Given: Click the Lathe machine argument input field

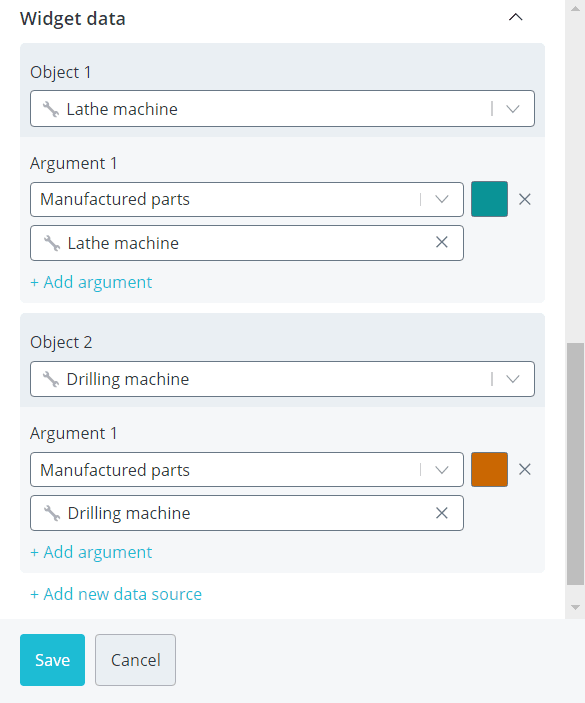Looking at the screenshot, I should tap(247, 243).
